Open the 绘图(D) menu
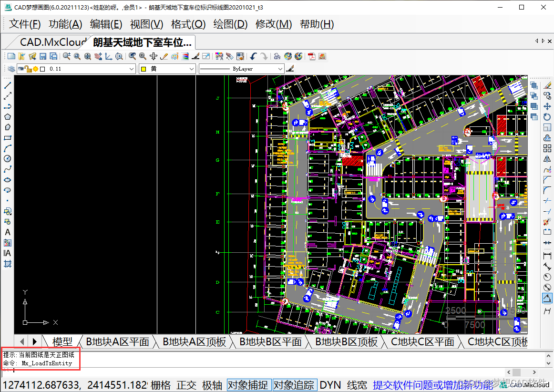Screen dimensions: 554x392 coord(230,24)
